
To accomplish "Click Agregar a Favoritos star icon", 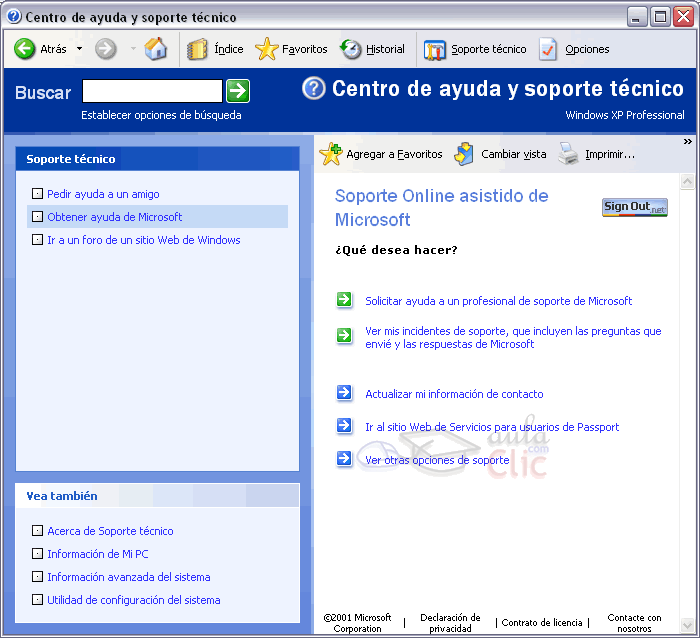I will point(330,154).
